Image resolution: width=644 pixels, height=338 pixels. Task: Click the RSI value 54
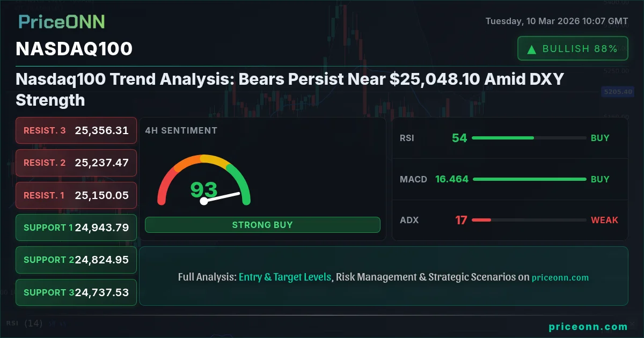coord(459,138)
